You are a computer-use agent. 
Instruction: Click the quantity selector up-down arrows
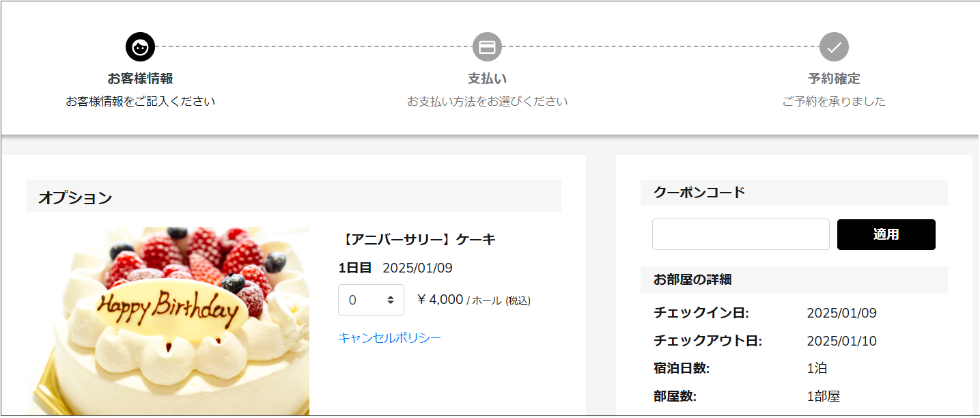tap(391, 300)
